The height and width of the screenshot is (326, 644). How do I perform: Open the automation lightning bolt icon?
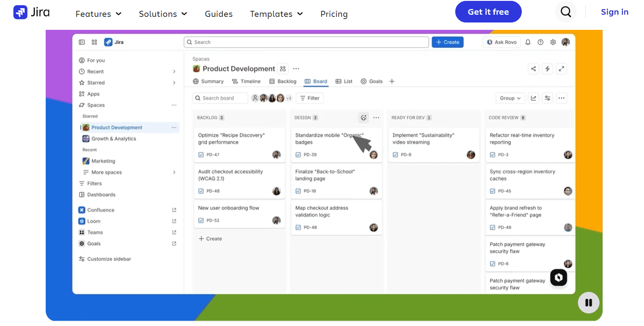(548, 69)
